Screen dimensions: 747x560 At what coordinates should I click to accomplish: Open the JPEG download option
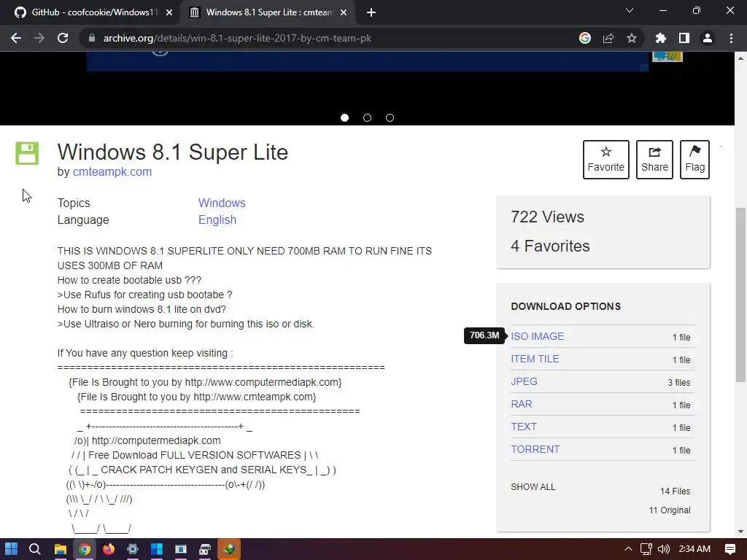tap(524, 381)
